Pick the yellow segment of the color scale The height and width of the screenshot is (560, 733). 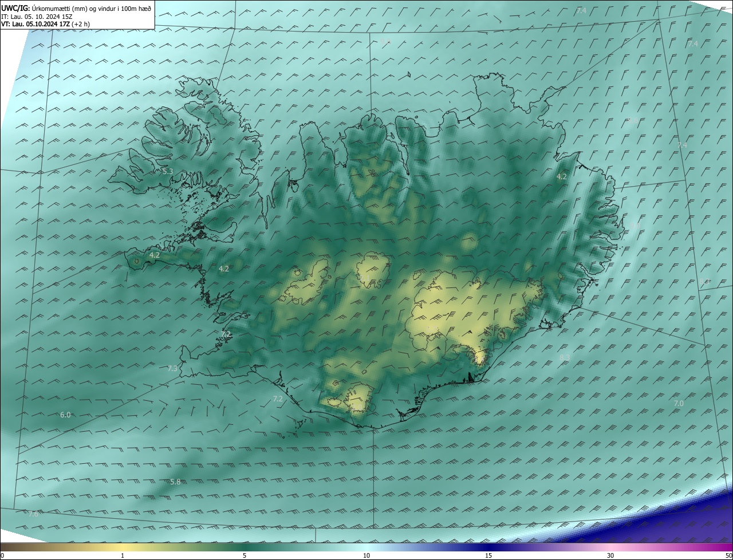(123, 547)
